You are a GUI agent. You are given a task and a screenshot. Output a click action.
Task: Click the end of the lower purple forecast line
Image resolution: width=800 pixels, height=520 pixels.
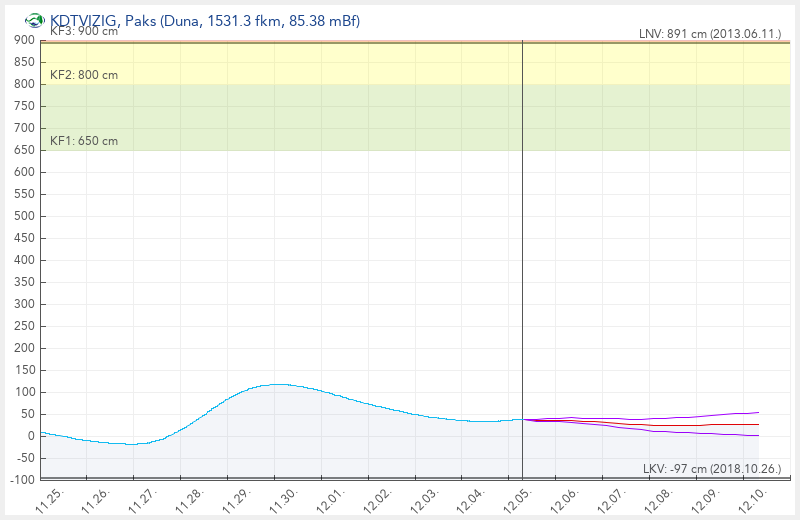tap(758, 436)
